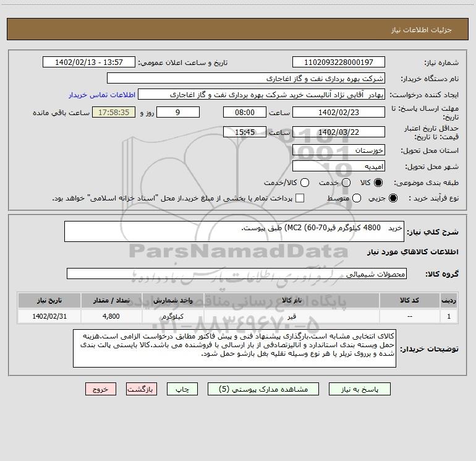
Task: Click the بازگشت back button
Action: pyautogui.click(x=142, y=389)
